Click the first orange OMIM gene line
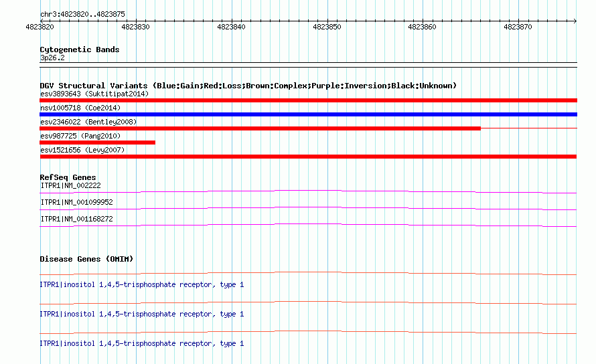 point(308,272)
